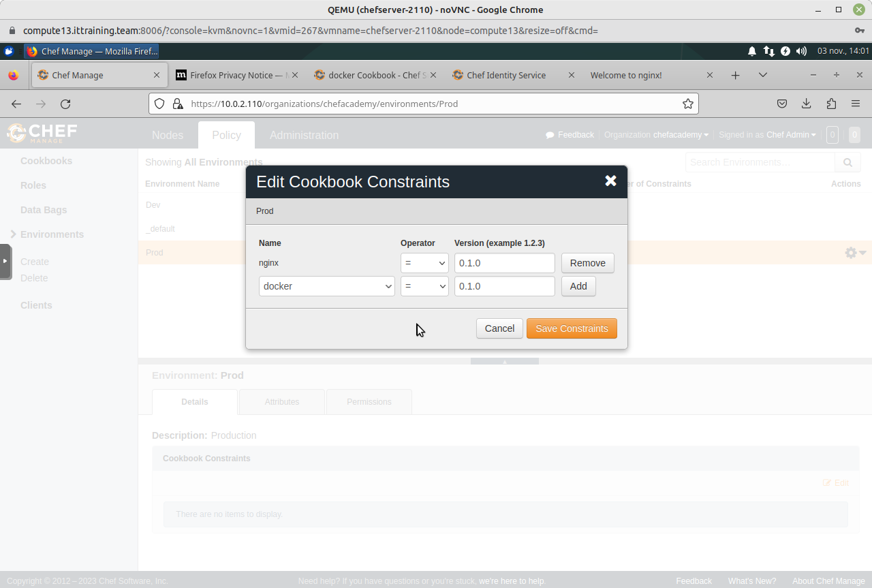The image size is (872, 588).
Task: Remove the nginx constraint
Action: tap(587, 263)
